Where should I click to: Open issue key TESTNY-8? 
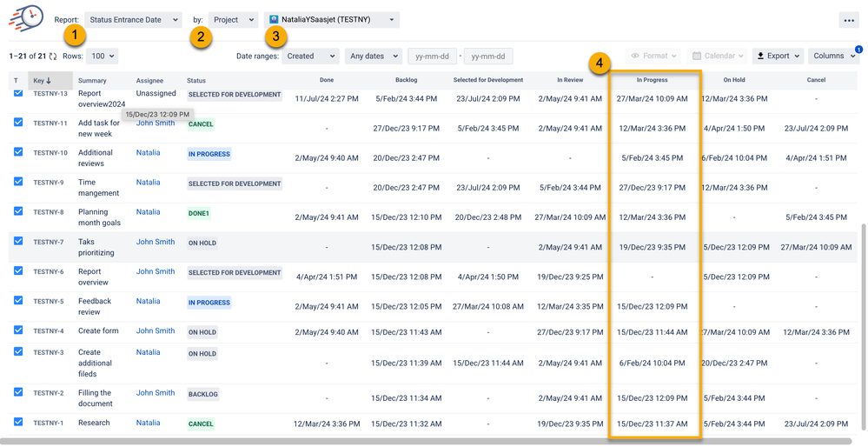49,212
